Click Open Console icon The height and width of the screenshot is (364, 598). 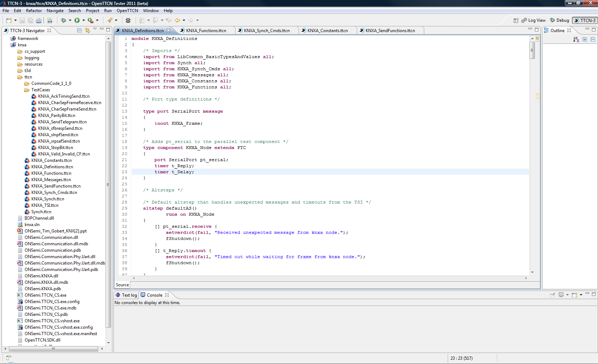pos(574,295)
